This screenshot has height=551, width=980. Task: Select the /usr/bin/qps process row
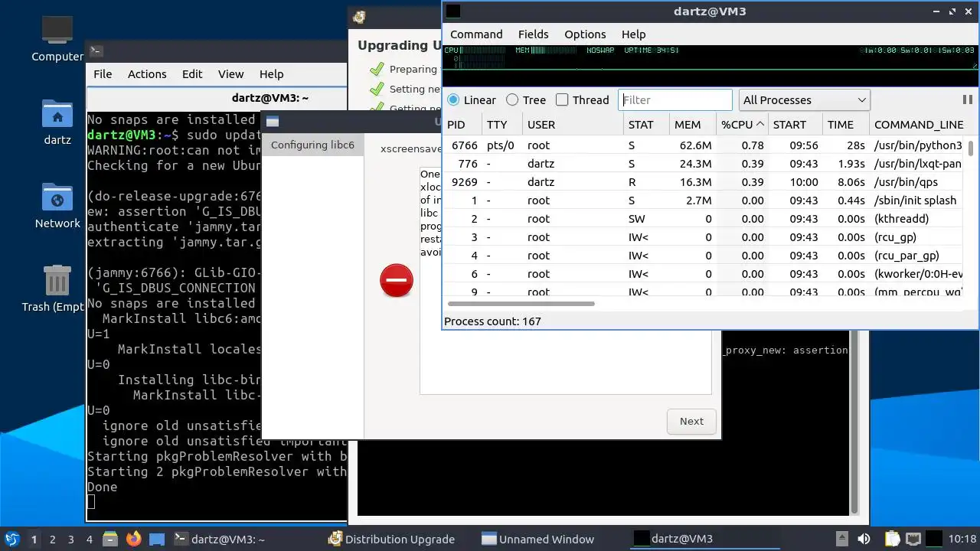click(704, 182)
